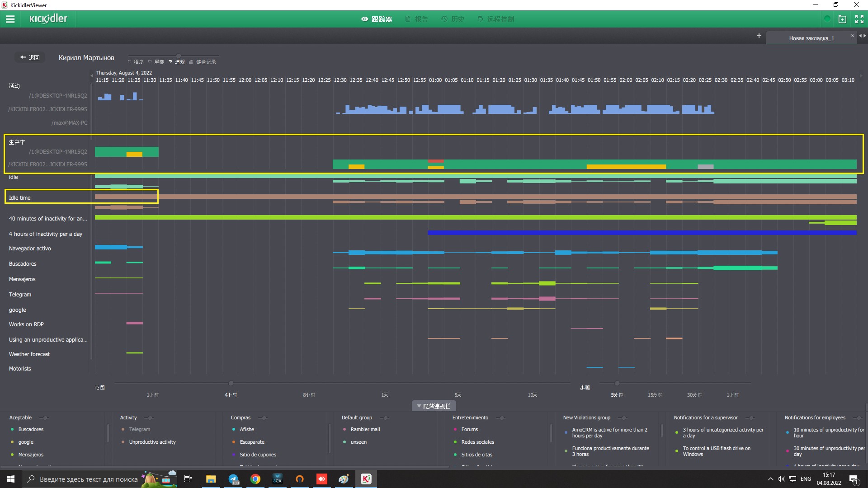
Task: Toggle full screen mode icon
Action: pyautogui.click(x=859, y=19)
